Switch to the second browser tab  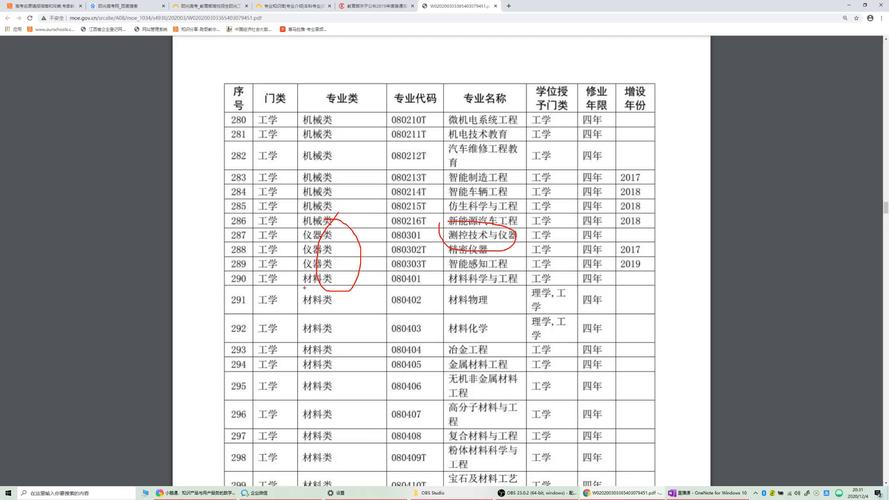[x=126, y=6]
